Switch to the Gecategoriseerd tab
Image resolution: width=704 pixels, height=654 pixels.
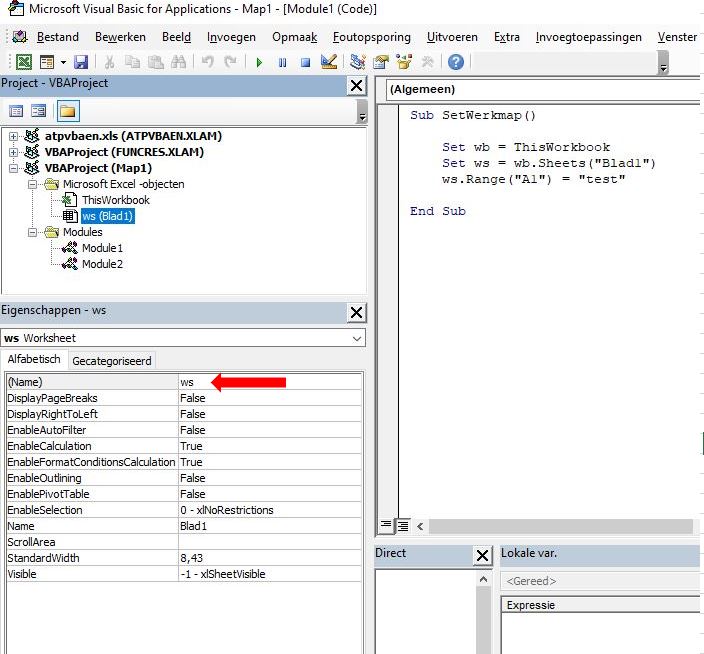pos(111,360)
